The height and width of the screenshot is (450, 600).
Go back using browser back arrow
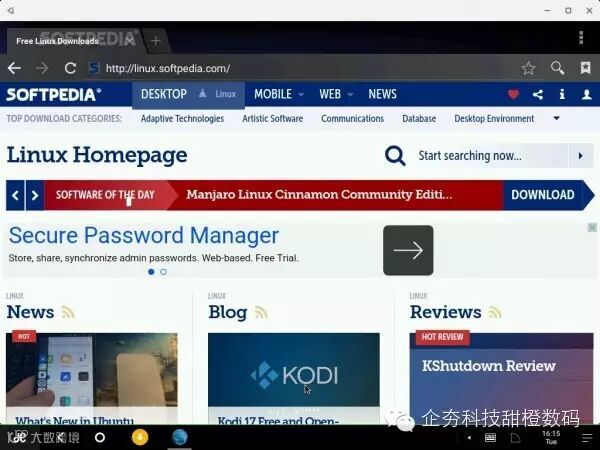click(14, 68)
